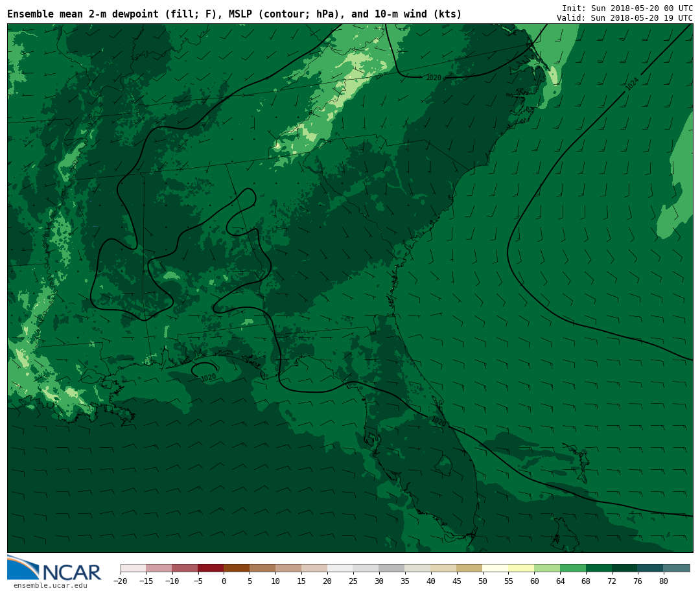Click the '50' color bar tick label
This screenshot has height=593, width=700.
[x=483, y=581]
